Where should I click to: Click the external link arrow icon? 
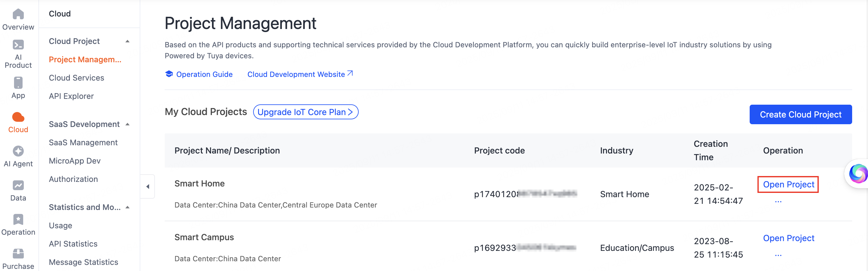pos(350,73)
